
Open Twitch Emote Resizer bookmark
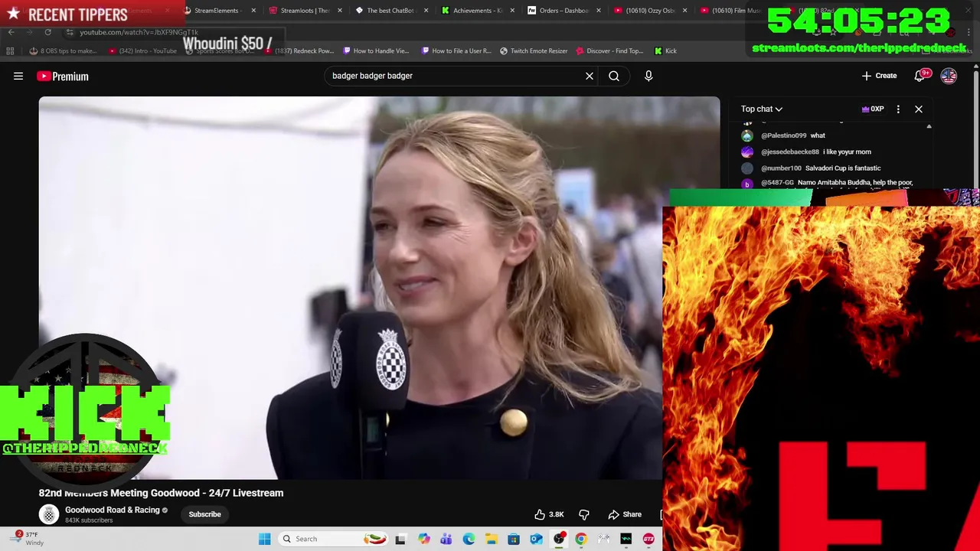click(x=534, y=51)
